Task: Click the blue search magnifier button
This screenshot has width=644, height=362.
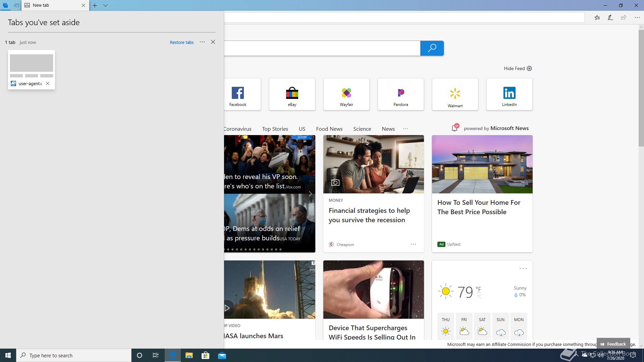Action: [x=432, y=48]
